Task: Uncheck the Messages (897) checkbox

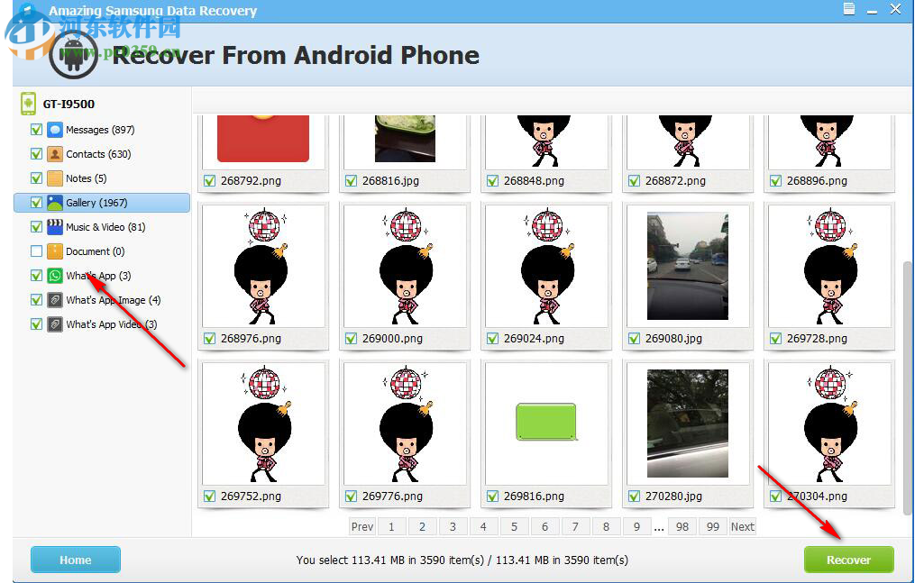Action: tap(37, 130)
